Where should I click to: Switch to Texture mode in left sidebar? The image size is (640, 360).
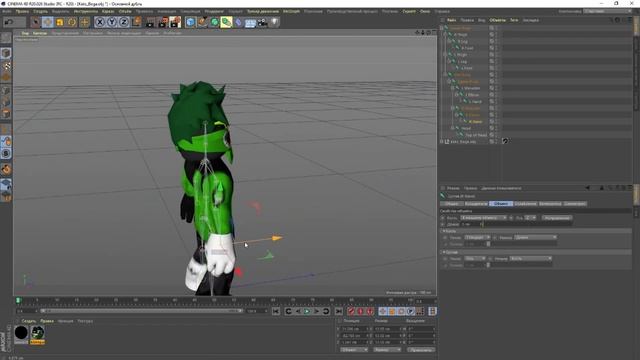point(6,65)
